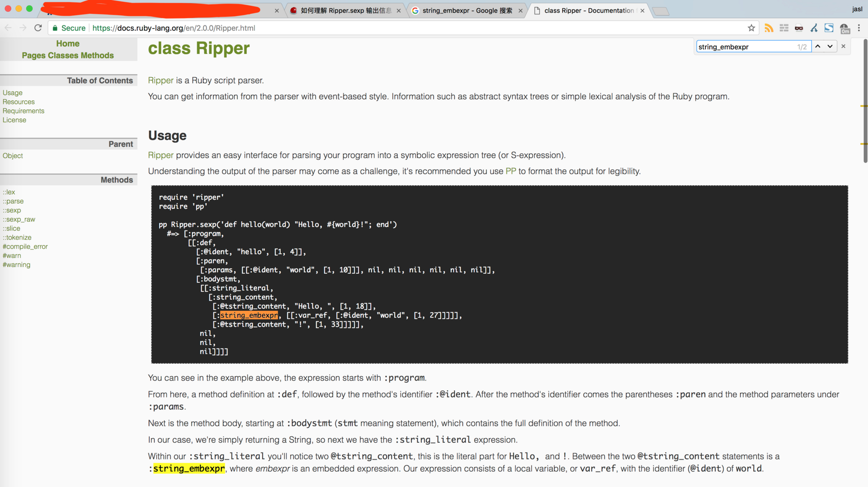Open the Home link in sidebar

click(x=68, y=43)
